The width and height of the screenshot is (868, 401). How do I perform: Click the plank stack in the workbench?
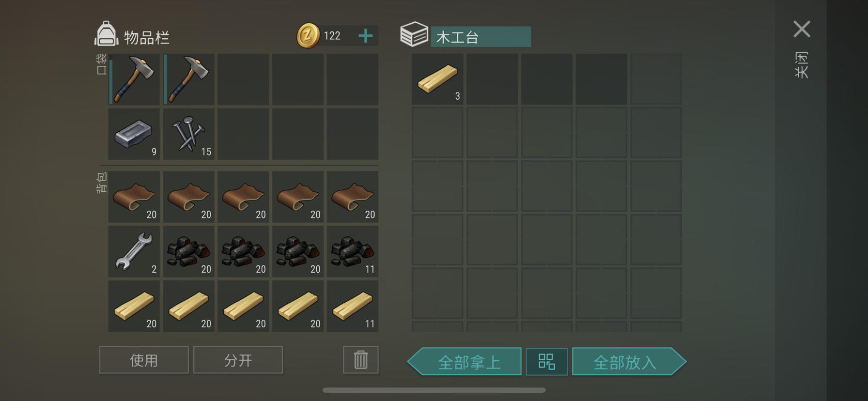point(437,79)
